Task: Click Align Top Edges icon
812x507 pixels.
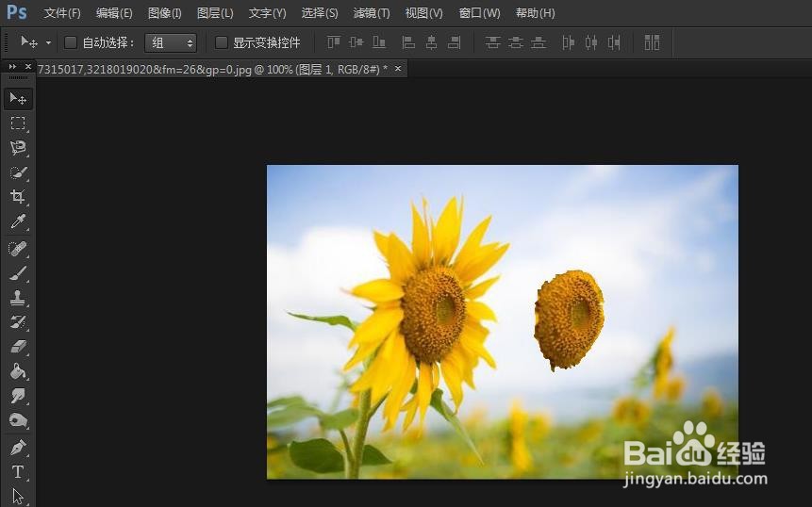Action: click(334, 42)
